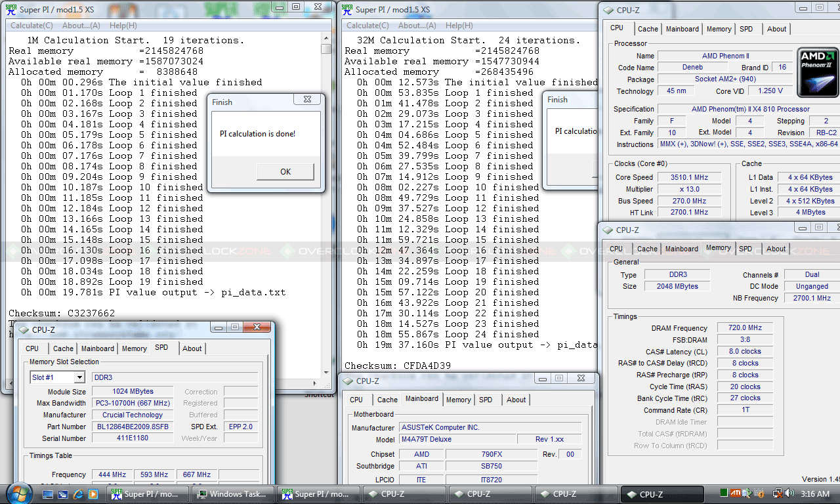
Task: Click CPU-Z icon in SPD window title bar
Action: 23,329
